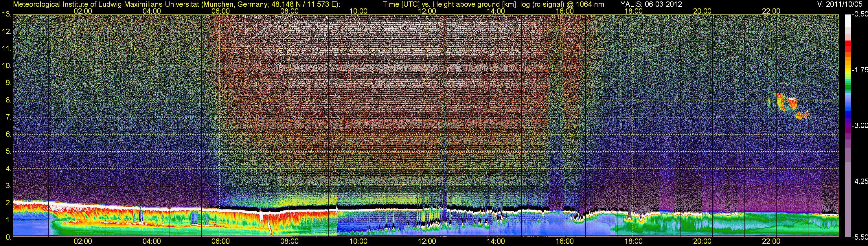Click the '10:00' label on the top time axis
Viewport: 868px width, 246px height.
pyautogui.click(x=358, y=11)
